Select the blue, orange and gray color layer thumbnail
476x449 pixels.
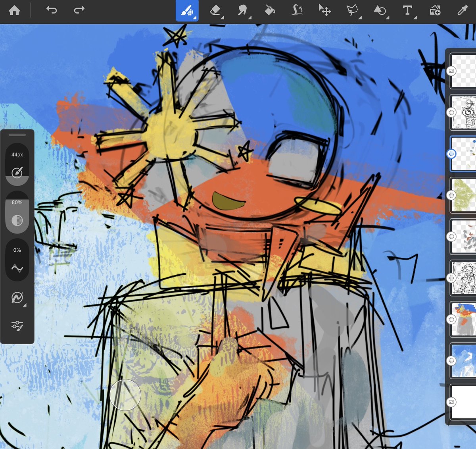[x=463, y=319]
